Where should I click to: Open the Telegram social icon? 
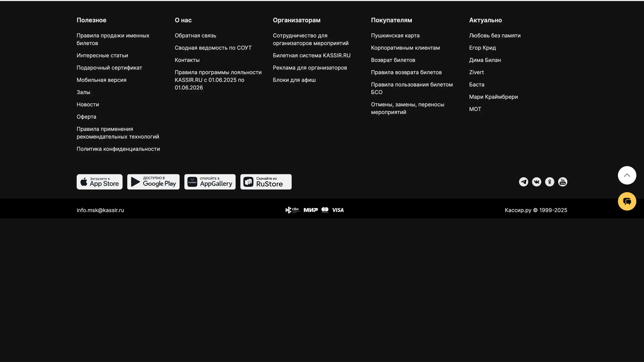click(x=523, y=182)
